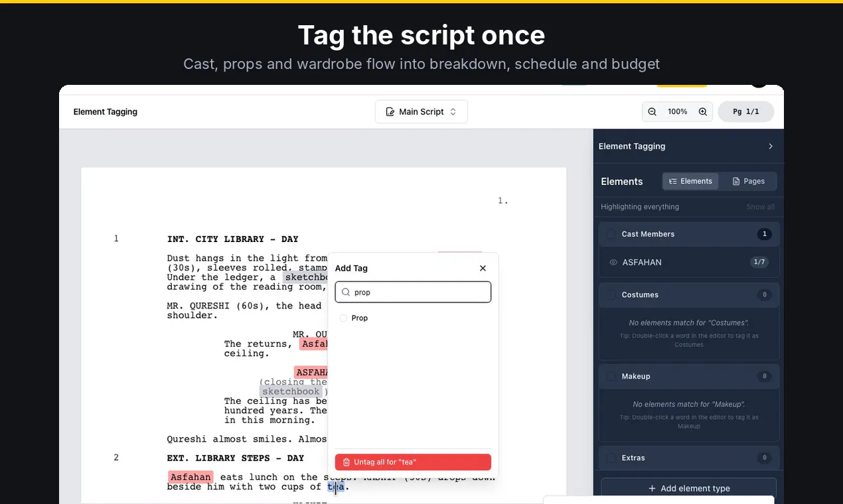Click Untag all for "tea" button
The height and width of the screenshot is (504, 843).
click(x=413, y=462)
